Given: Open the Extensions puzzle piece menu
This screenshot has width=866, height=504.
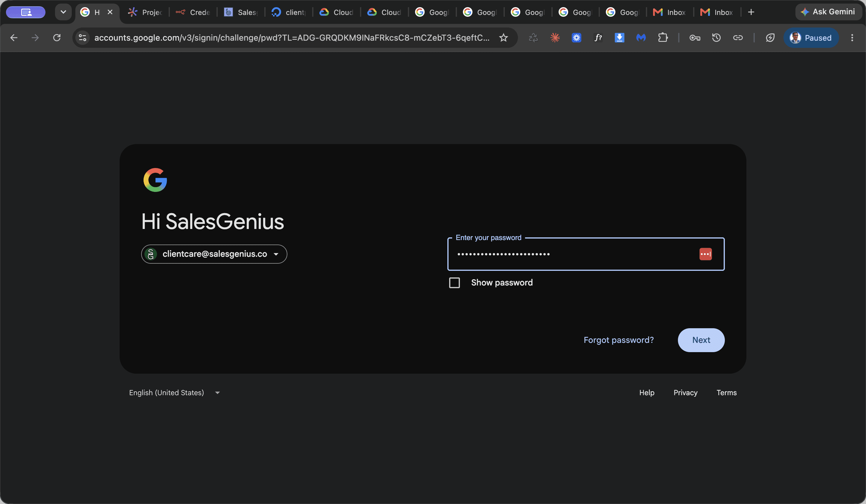Looking at the screenshot, I should [663, 38].
